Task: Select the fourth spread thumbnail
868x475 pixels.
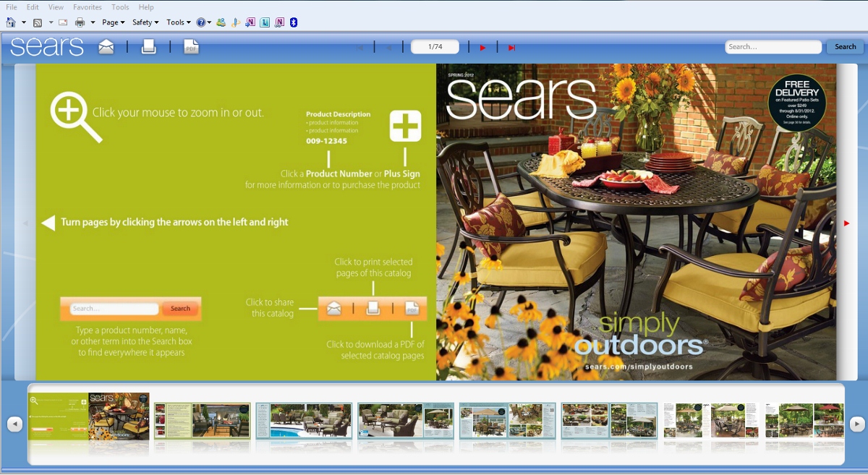Action: 406,420
